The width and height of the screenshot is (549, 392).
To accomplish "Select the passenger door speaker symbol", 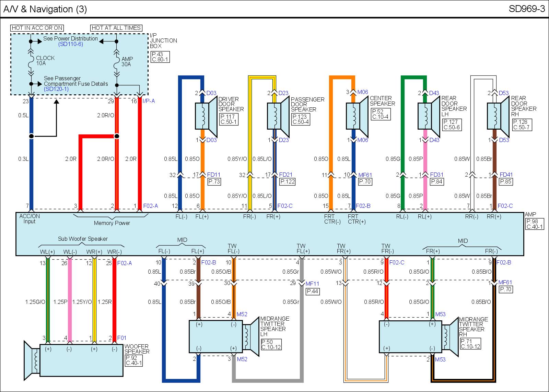I will (x=278, y=116).
